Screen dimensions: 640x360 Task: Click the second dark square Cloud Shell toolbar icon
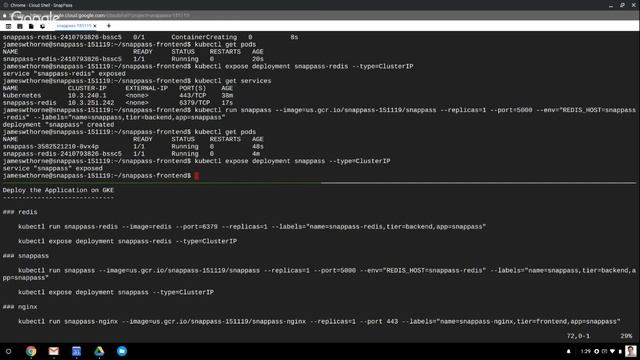click(x=20, y=26)
